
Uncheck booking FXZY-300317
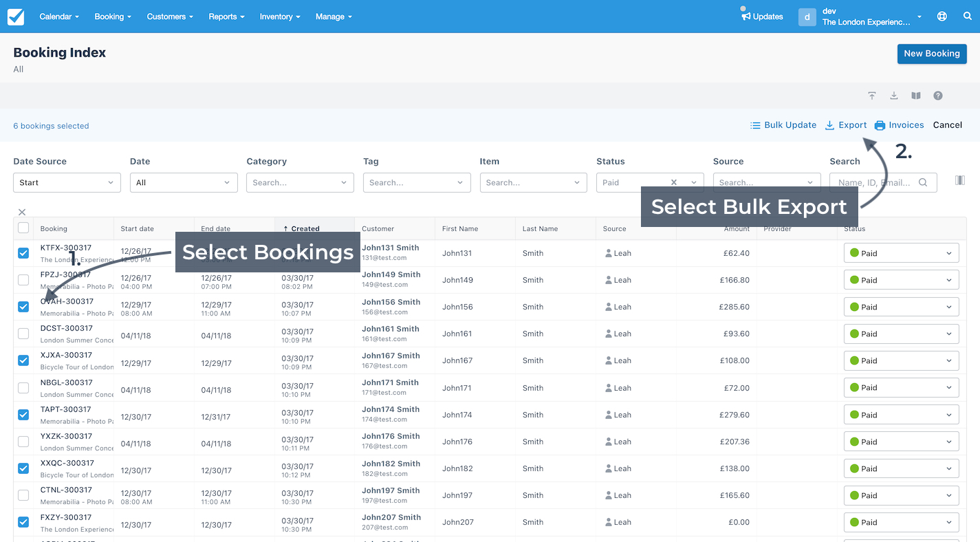click(x=23, y=522)
